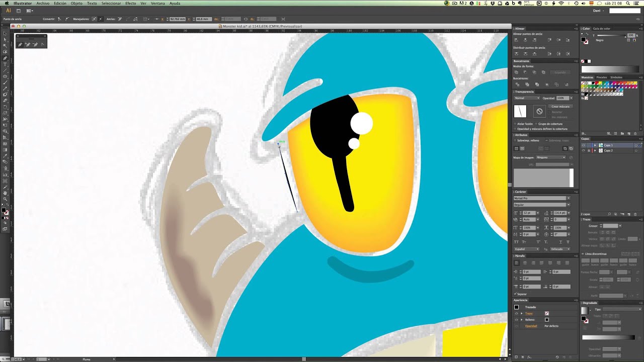Create new layer in Capas panel
Image resolution: width=644 pixels, height=362 pixels.
coord(629,214)
